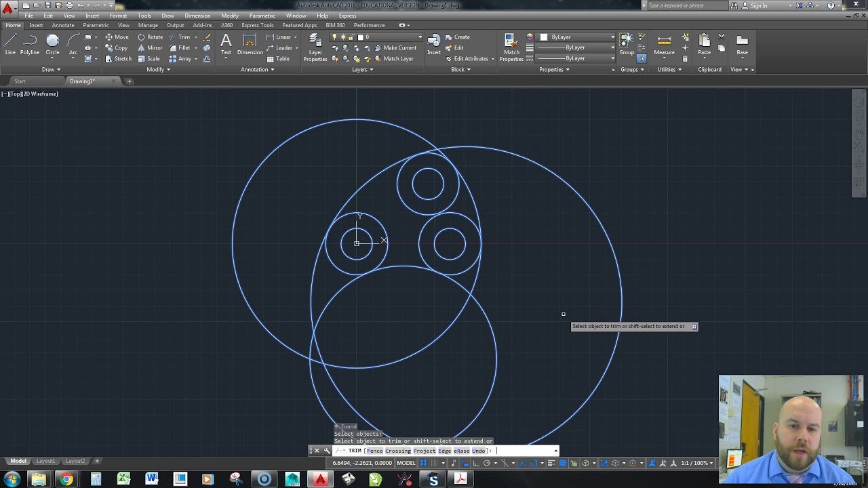Image resolution: width=868 pixels, height=488 pixels.
Task: Open the Linear dimension dropdown
Action: coord(296,37)
